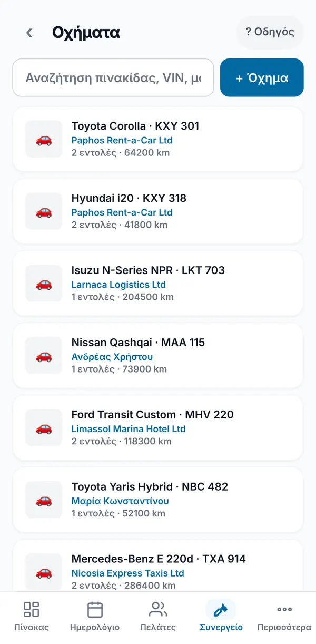Select the Συνεργείο workshop tab
The height and width of the screenshot is (644, 316).
tap(221, 616)
